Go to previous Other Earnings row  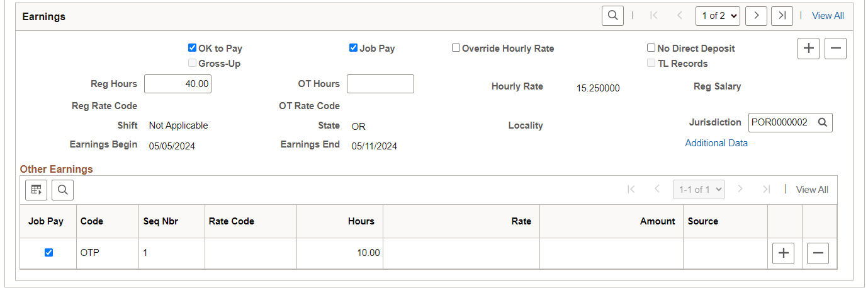(657, 189)
